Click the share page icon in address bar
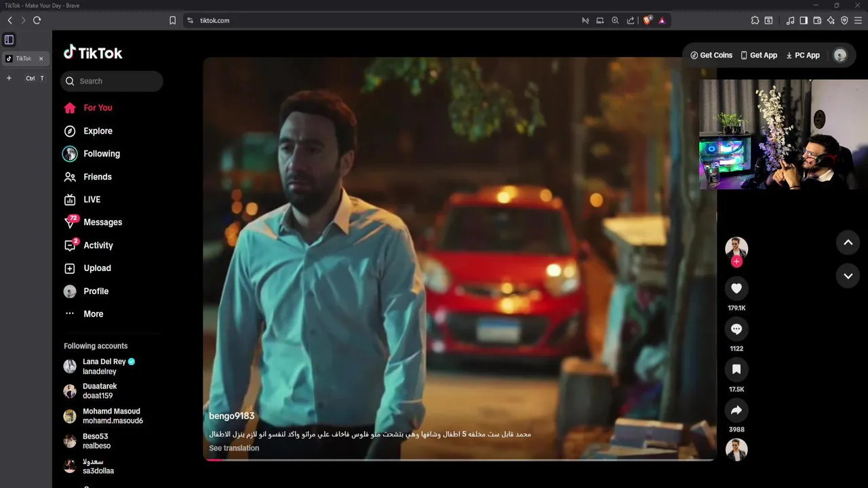Image resolution: width=868 pixels, height=488 pixels. (631, 20)
